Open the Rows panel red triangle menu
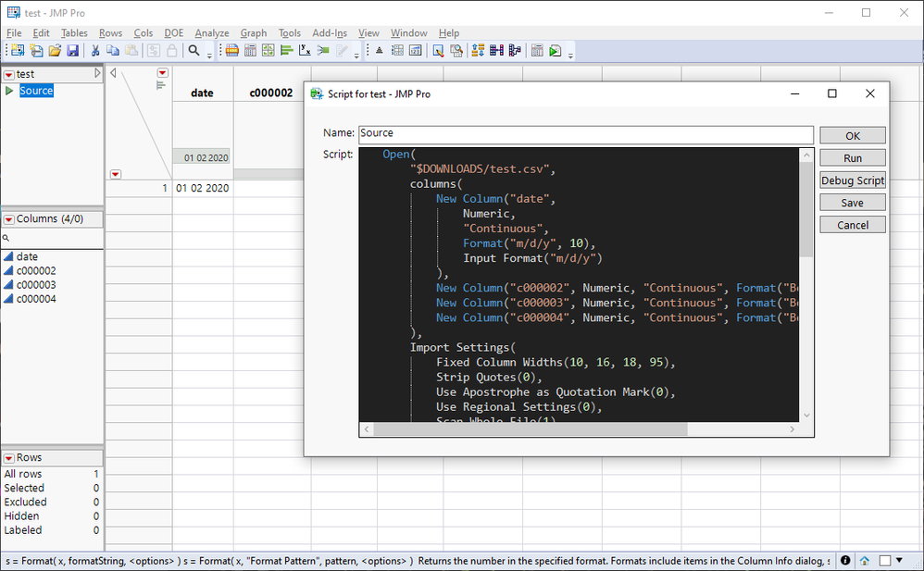Viewport: 924px width, 571px height. (x=9, y=458)
